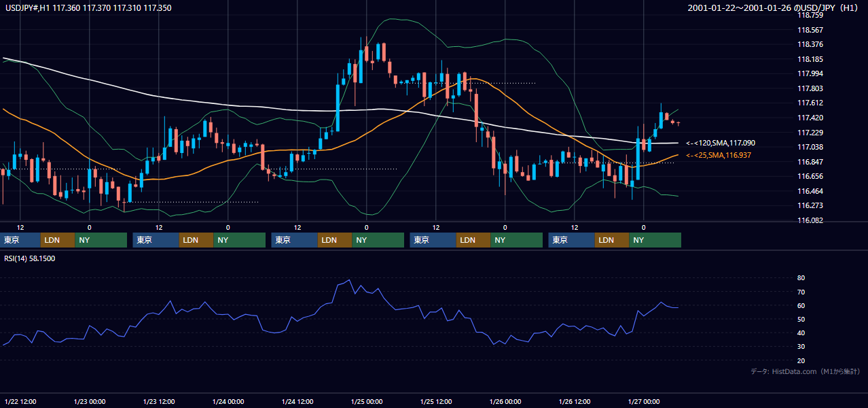This screenshot has width=868, height=408.
Task: Click the データ: HistData.com source credit text
Action: tap(806, 371)
